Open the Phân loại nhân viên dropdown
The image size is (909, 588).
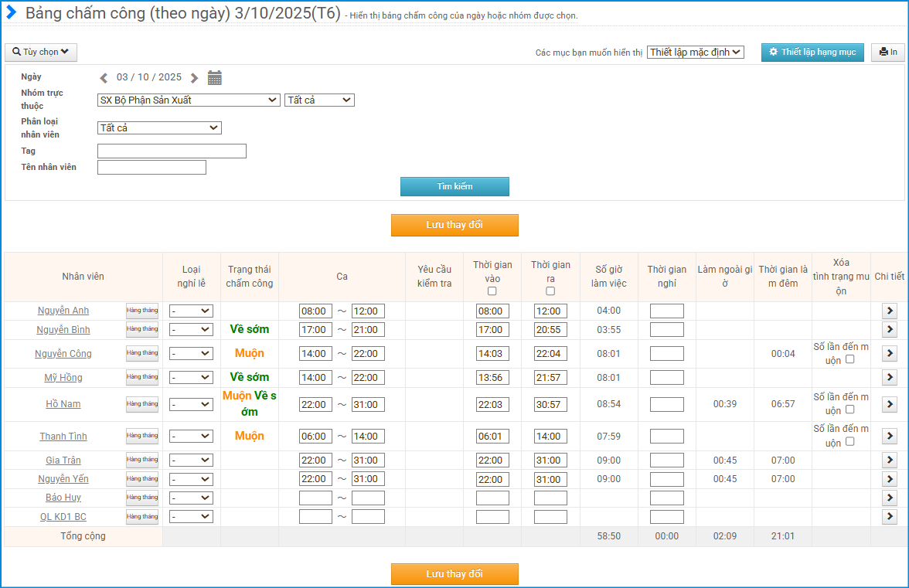[x=159, y=127]
